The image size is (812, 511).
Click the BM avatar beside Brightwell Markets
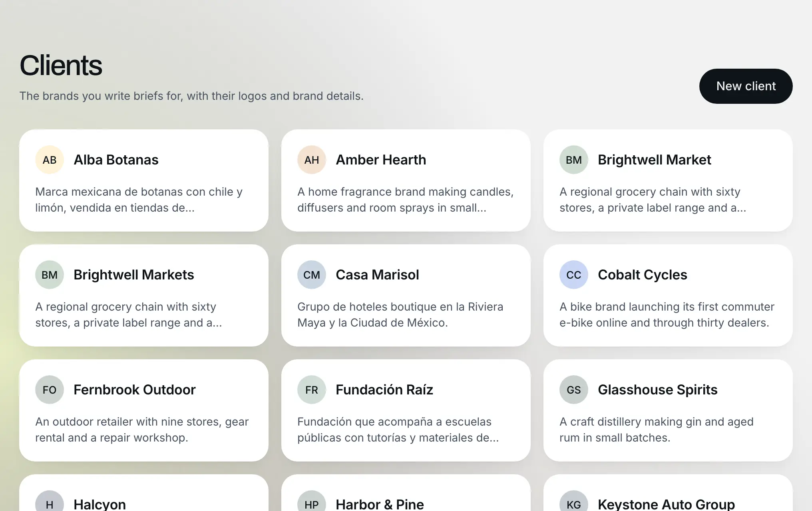50,275
